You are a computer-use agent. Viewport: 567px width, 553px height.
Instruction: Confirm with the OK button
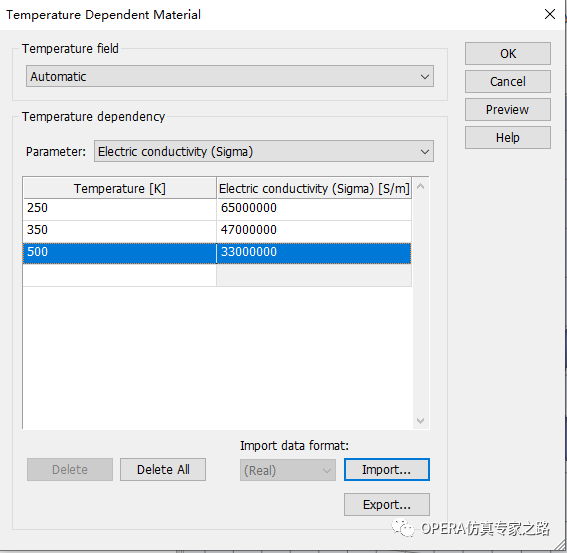[508, 54]
